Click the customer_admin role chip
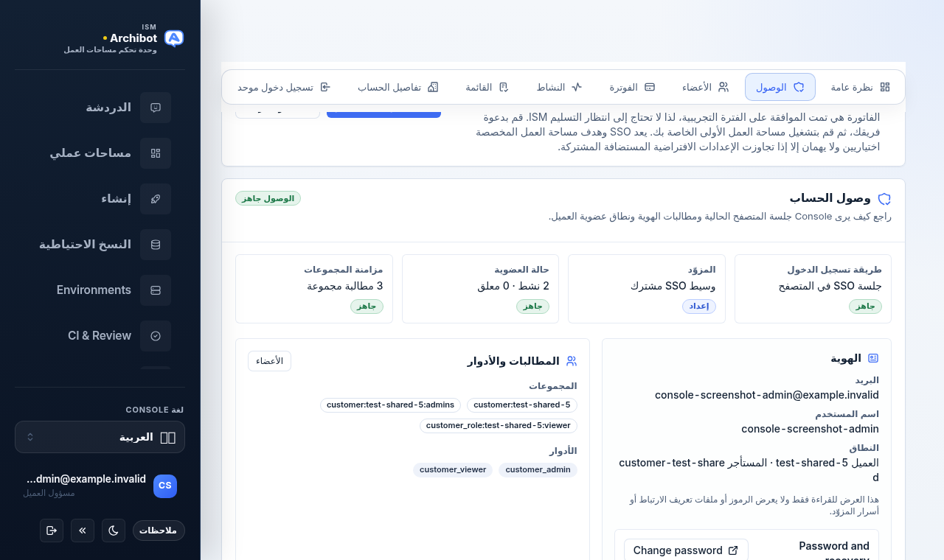This screenshot has height=560, width=944. 538,470
